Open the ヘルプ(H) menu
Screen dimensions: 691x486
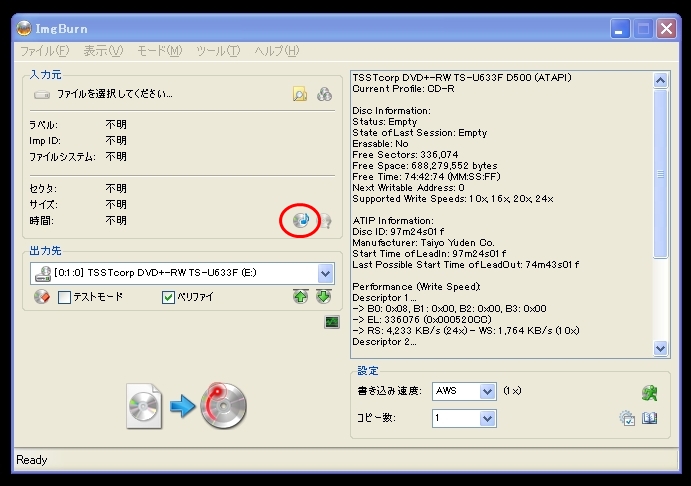[x=277, y=51]
